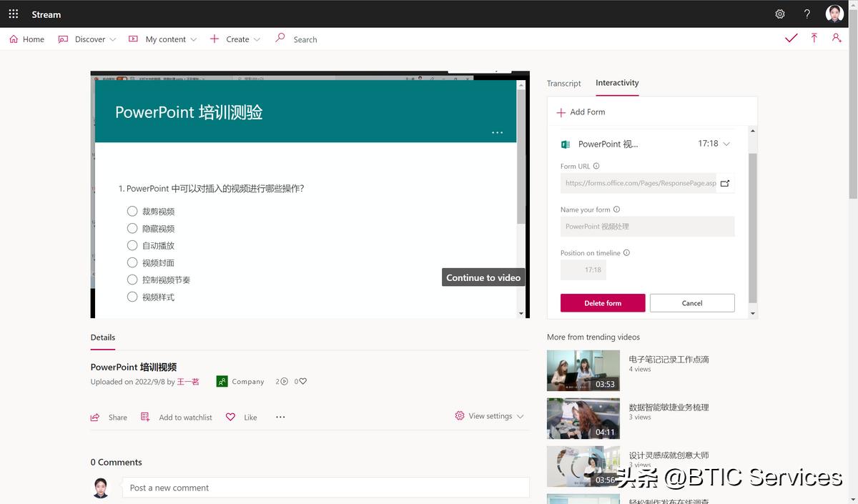This screenshot has width=858, height=504.
Task: Open more options under the video details
Action: (x=280, y=417)
